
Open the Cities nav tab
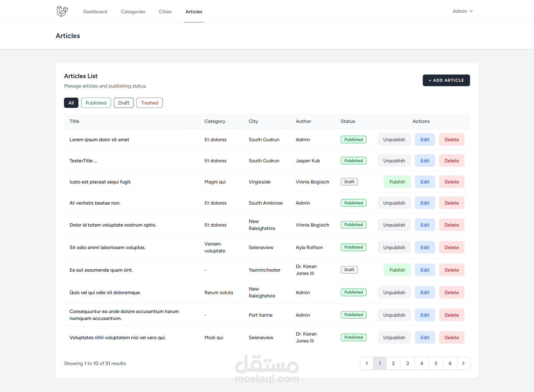[165, 12]
